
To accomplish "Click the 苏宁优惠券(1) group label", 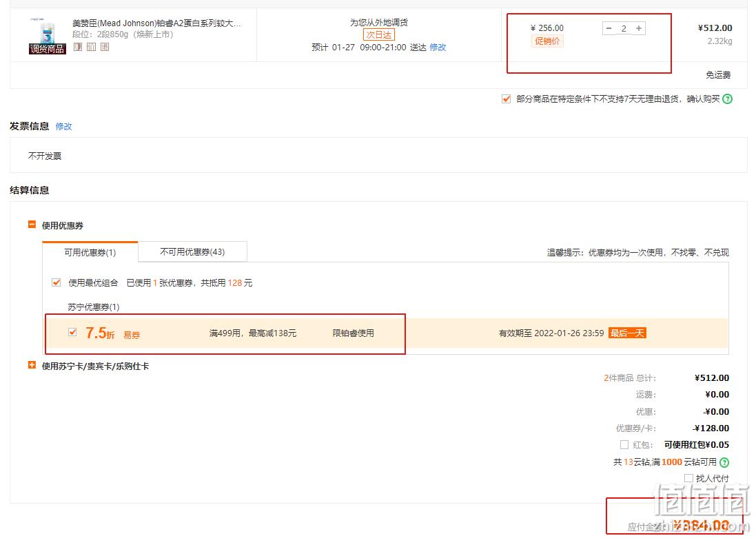I will click(94, 307).
